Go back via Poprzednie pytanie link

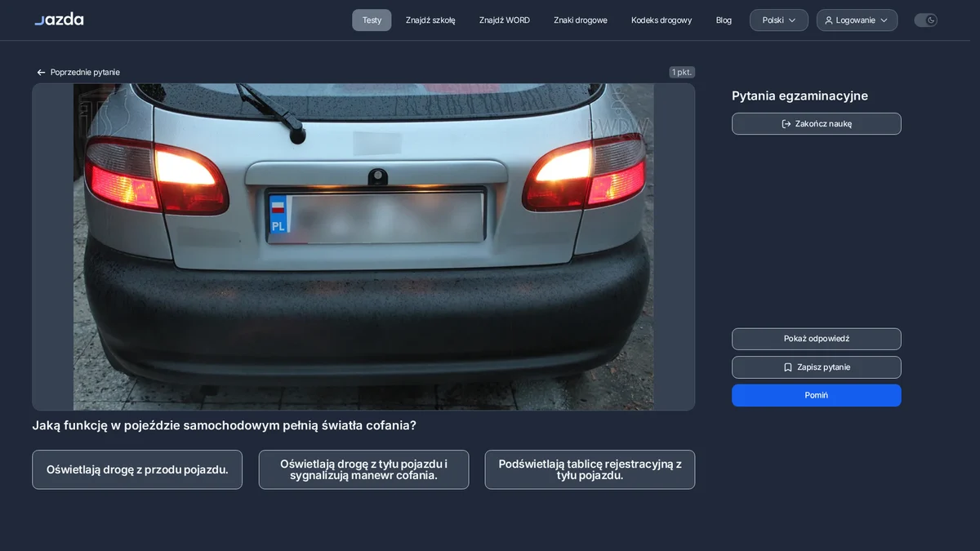(x=78, y=72)
